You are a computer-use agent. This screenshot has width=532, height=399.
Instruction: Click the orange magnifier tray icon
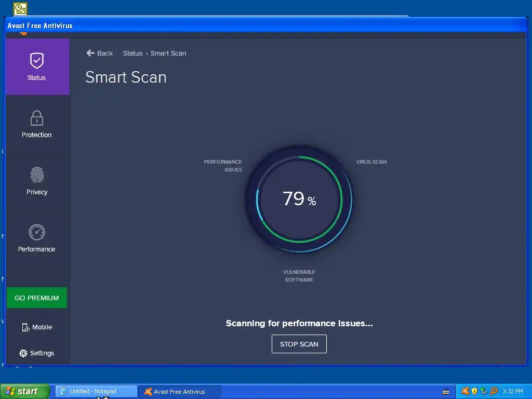(x=494, y=391)
